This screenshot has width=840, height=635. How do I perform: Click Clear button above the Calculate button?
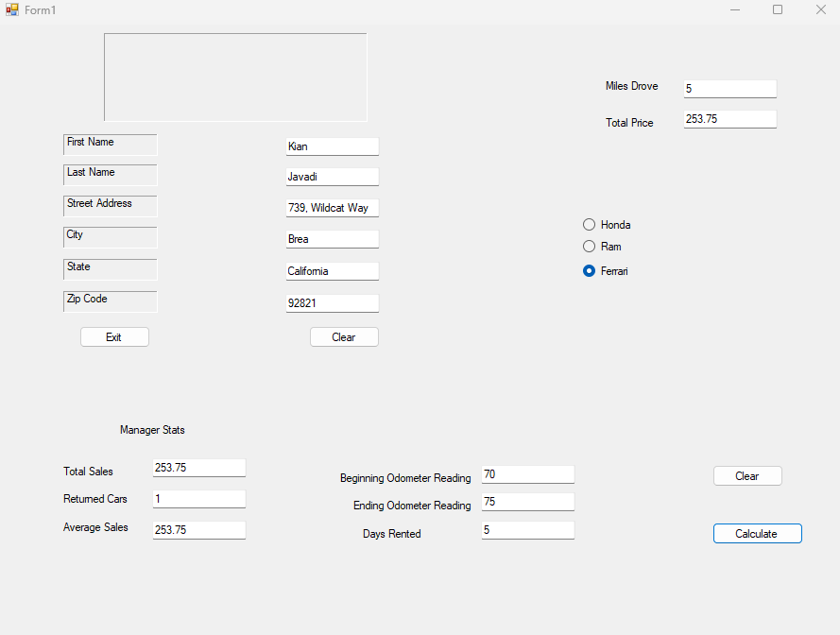point(746,476)
